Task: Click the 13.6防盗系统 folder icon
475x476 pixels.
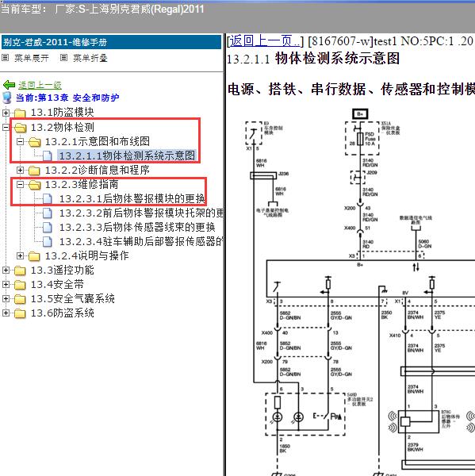Action: 20,313
